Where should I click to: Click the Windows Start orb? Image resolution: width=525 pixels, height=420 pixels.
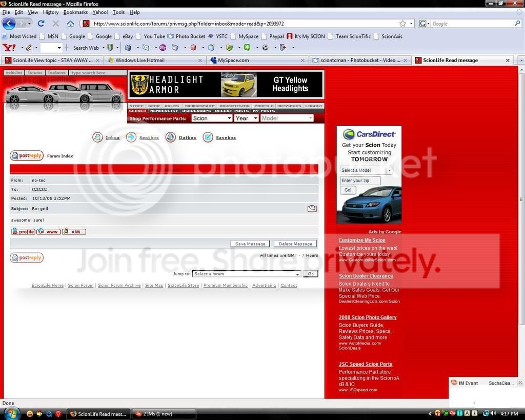point(11,413)
